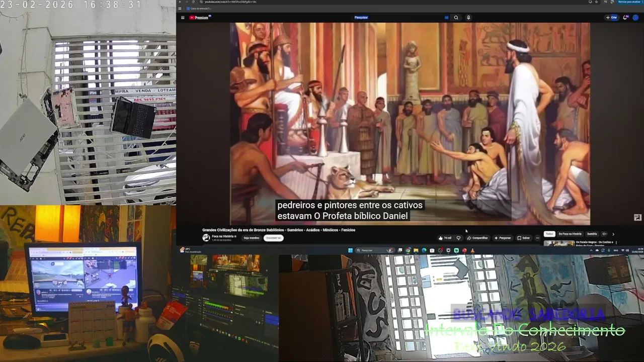Open the YouTube account avatar menu
The width and height of the screenshot is (644, 362).
point(635,18)
